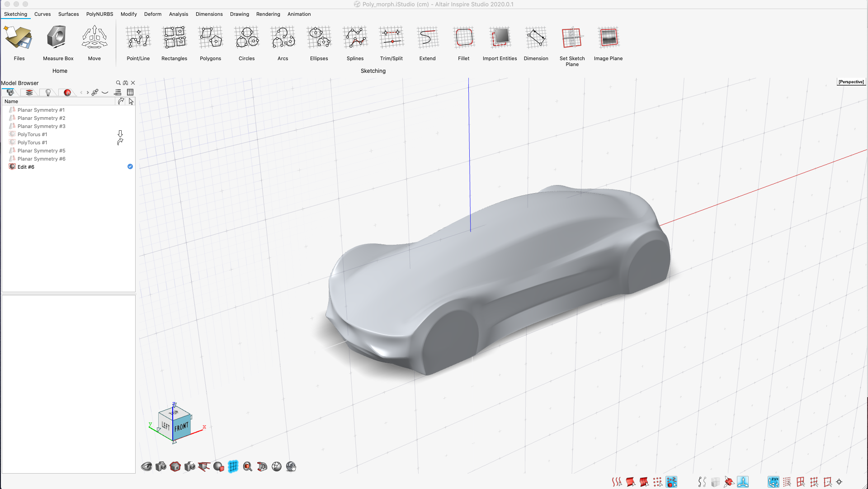Select the Measure Box tool
Viewport: 868px width, 489px height.
click(58, 43)
